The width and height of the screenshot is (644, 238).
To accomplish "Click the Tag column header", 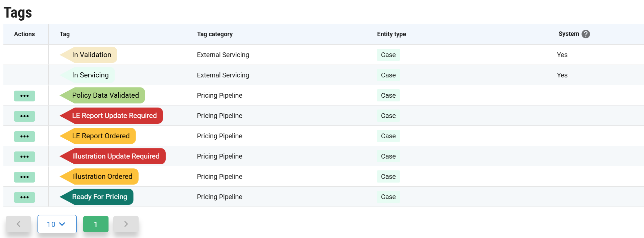I will pyautogui.click(x=65, y=34).
